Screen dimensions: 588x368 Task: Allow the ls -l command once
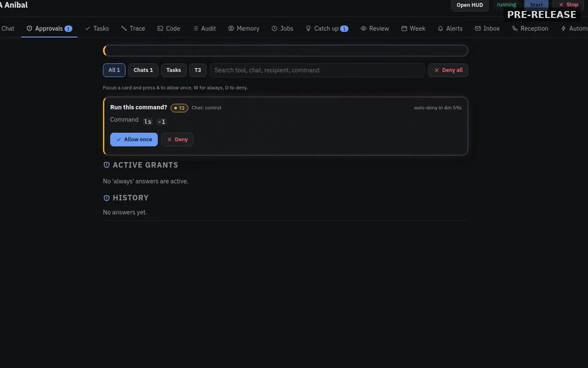(x=134, y=139)
